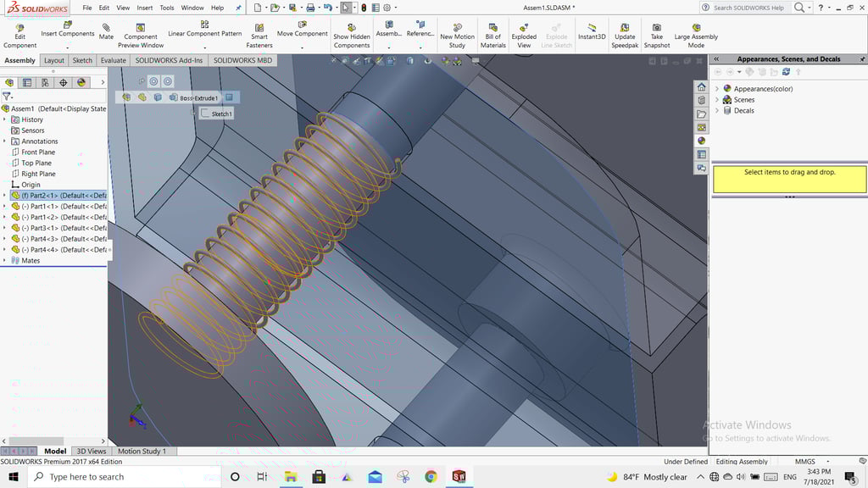Open the Insert menu

(x=145, y=8)
